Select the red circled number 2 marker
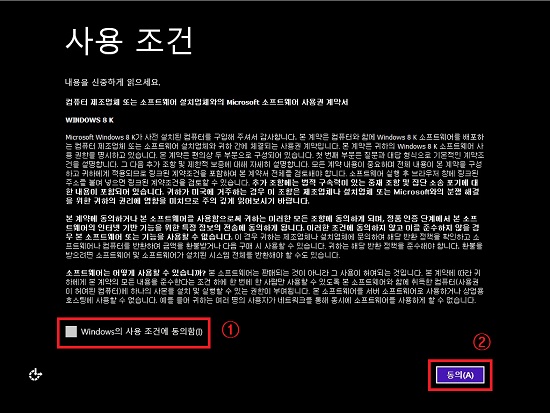This screenshot has width=550, height=413. click(482, 342)
